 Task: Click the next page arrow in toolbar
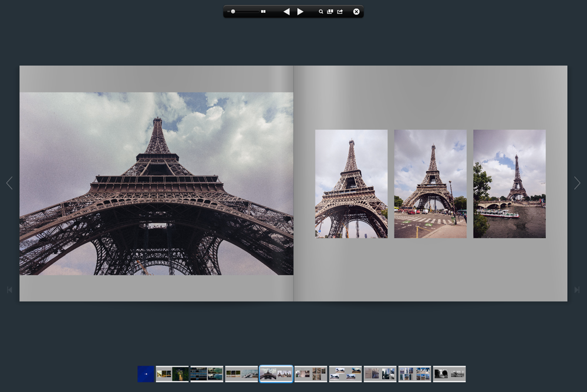(300, 12)
